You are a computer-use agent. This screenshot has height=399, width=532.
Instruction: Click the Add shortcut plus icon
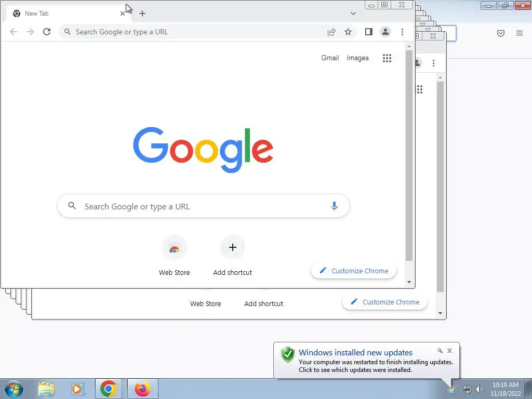point(233,247)
